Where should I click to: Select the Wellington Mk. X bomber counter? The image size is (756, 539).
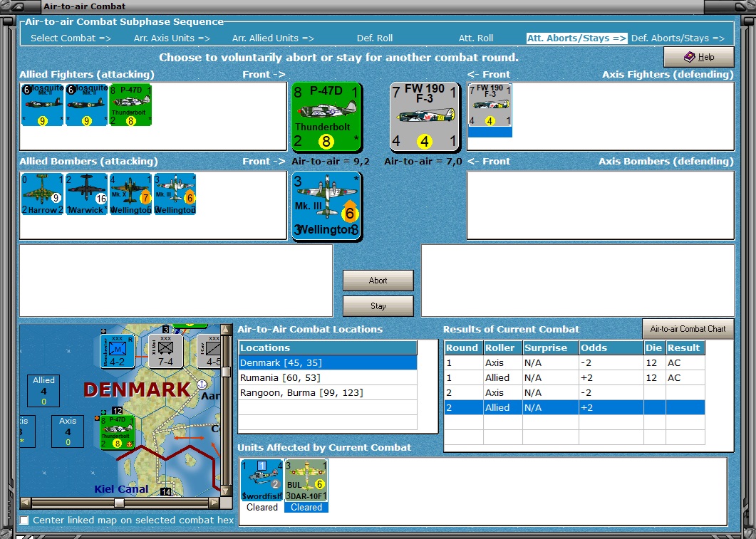130,194
